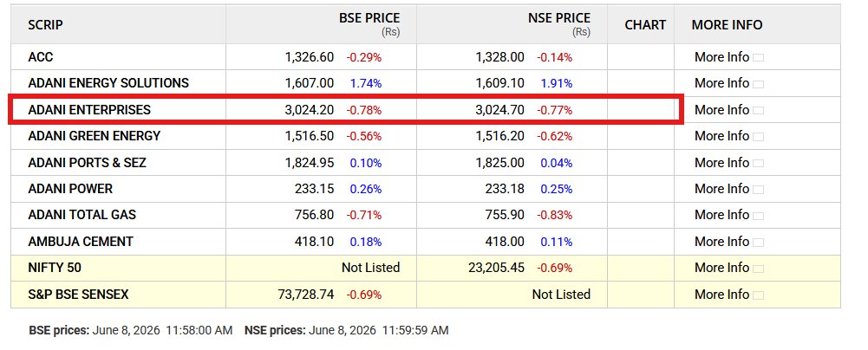Click the icon beside Adani Power More Info
The width and height of the screenshot is (868, 350).
click(758, 190)
